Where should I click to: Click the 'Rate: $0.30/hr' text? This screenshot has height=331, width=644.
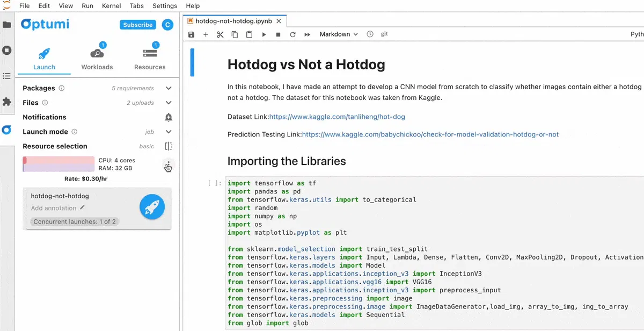pos(85,178)
